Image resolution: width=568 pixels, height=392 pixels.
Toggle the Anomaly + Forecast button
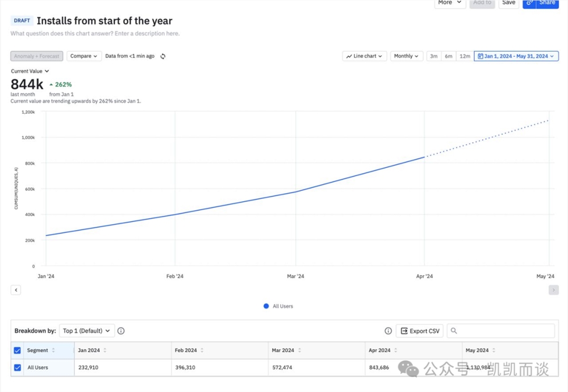[36, 56]
